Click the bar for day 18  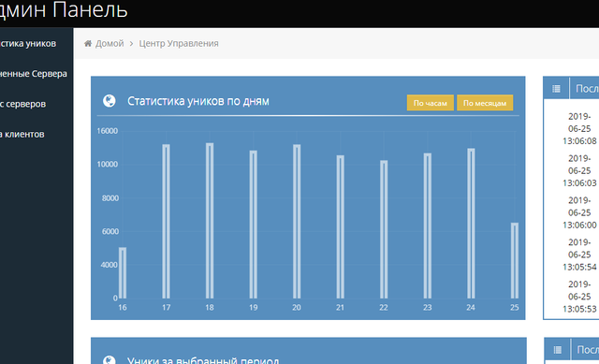pyautogui.click(x=210, y=221)
